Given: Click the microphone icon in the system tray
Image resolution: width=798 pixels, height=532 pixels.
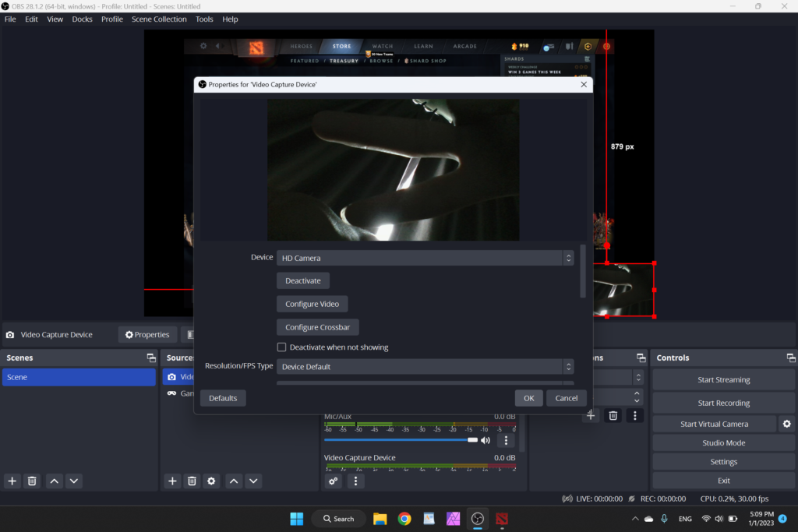Looking at the screenshot, I should pyautogui.click(x=664, y=519).
